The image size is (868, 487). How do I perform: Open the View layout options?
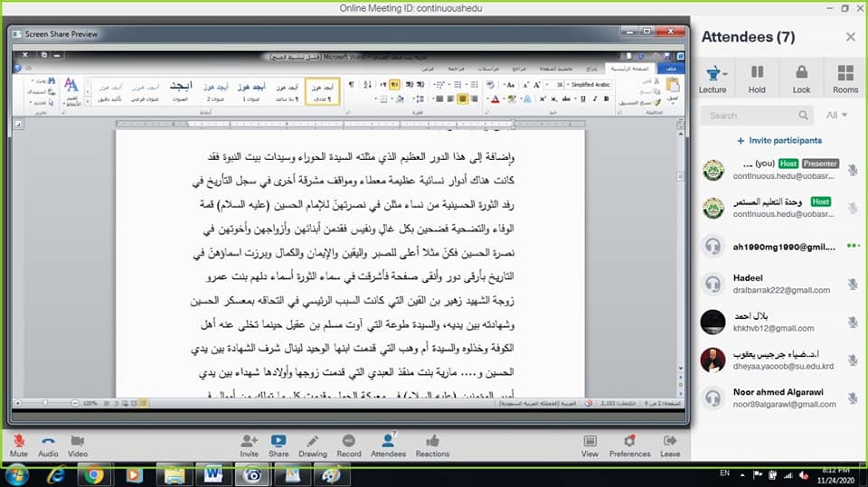(x=590, y=440)
